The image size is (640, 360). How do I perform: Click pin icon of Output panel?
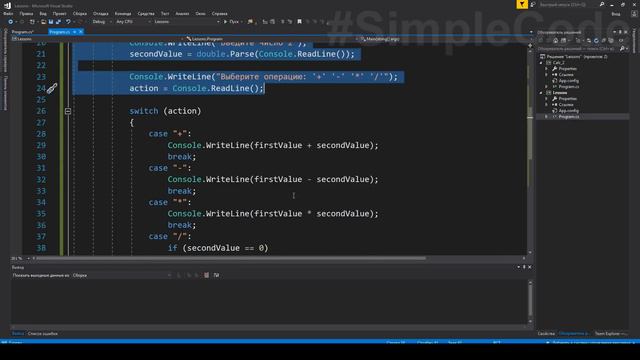click(524, 267)
